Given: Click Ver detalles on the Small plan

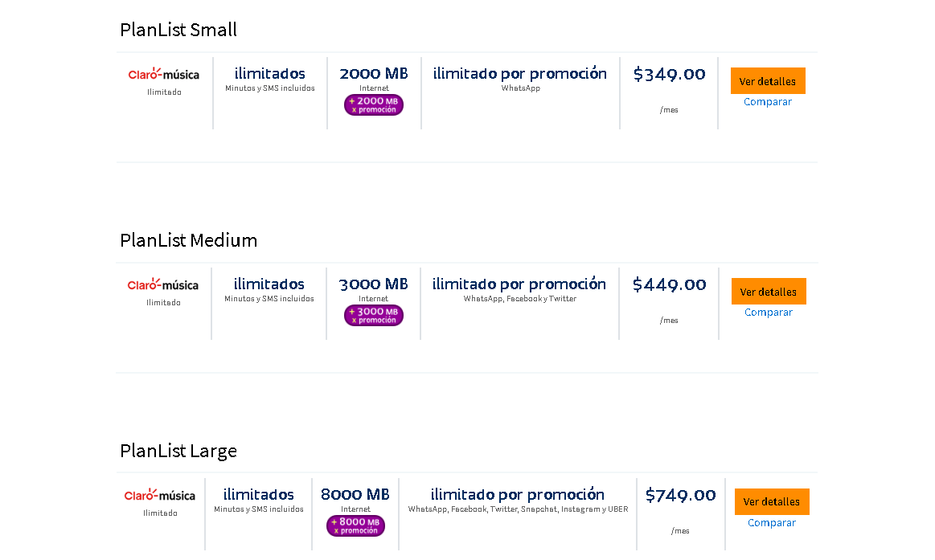Looking at the screenshot, I should tap(768, 80).
